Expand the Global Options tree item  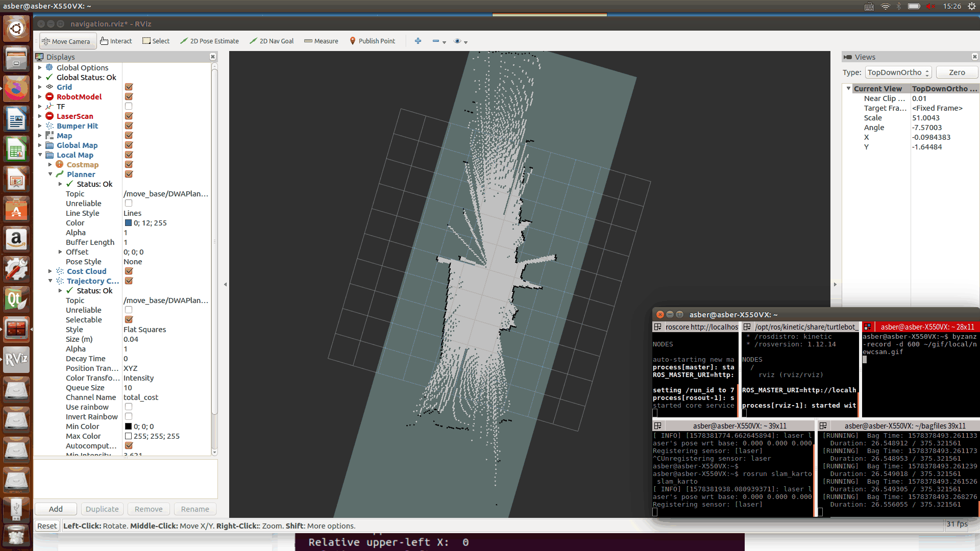click(x=40, y=68)
